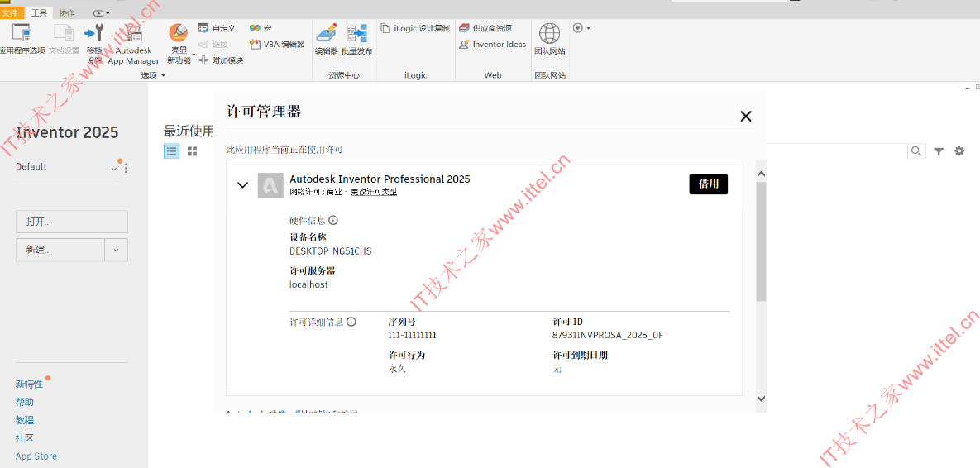Launch Autodesk App Manager
980x468 pixels.
pyautogui.click(x=133, y=45)
